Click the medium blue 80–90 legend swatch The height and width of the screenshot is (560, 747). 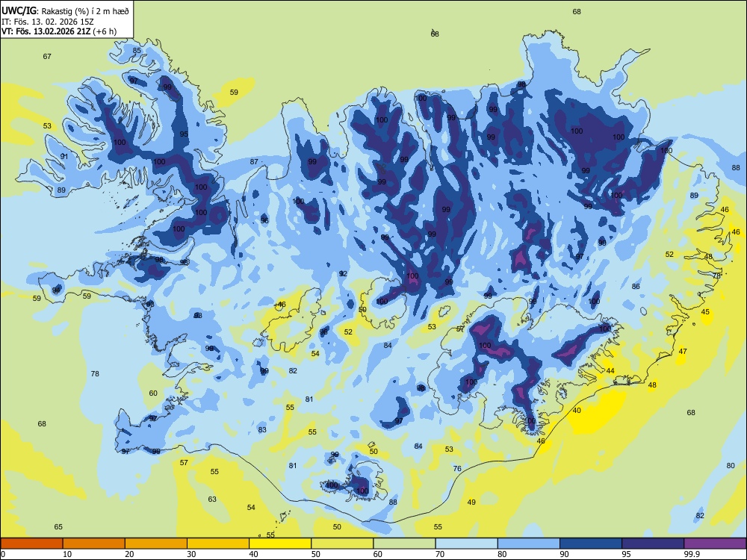tap(529, 544)
